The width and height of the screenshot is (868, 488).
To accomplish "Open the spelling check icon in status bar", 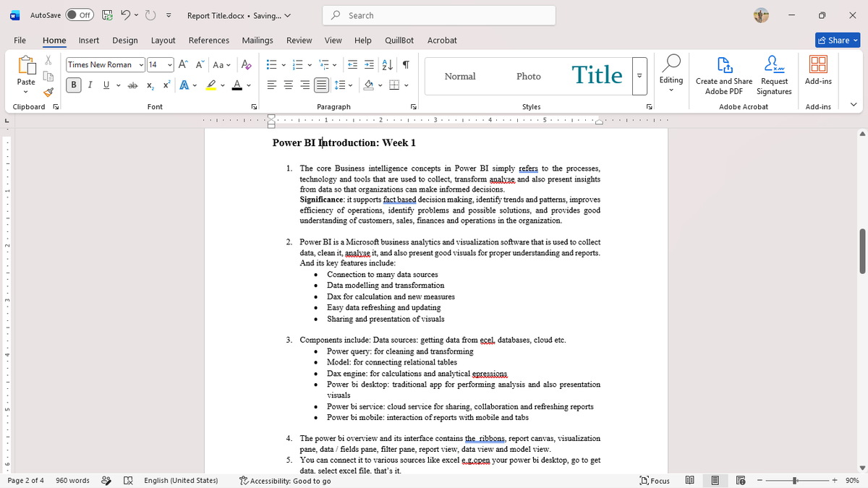I will click(x=128, y=480).
